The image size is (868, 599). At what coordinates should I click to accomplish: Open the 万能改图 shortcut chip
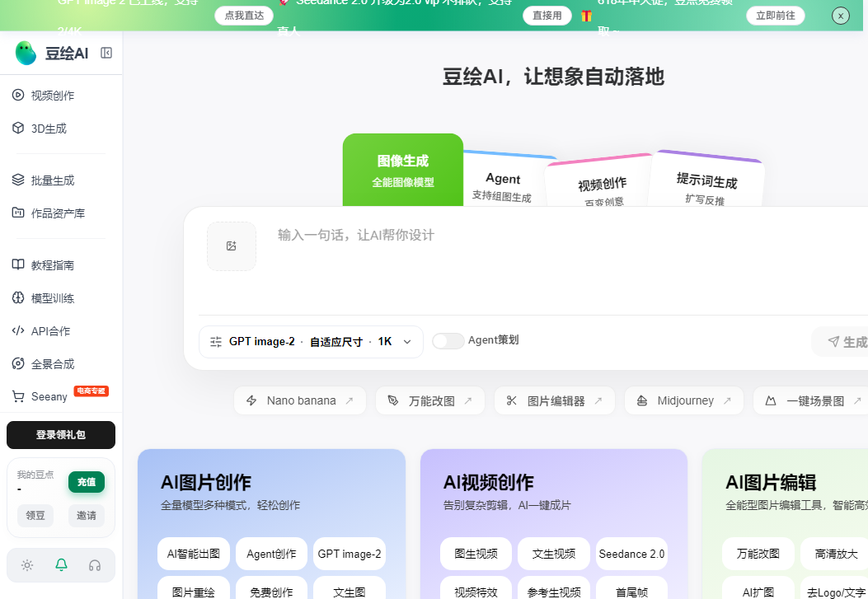point(430,400)
